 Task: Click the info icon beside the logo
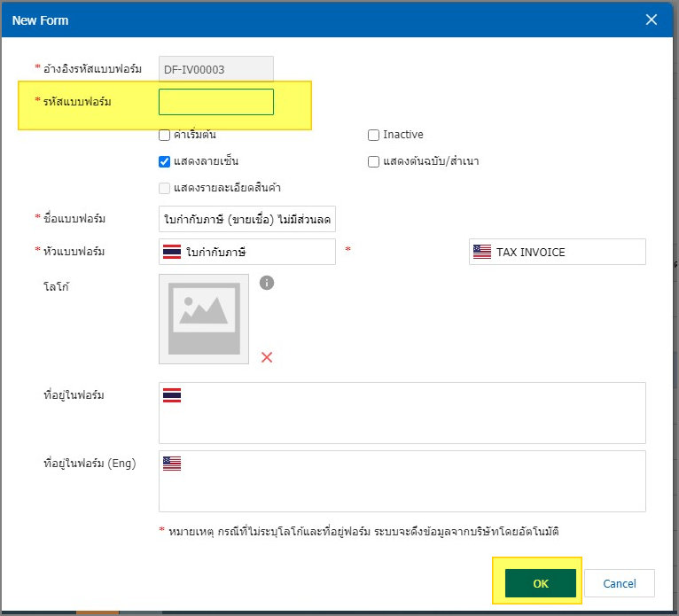[x=267, y=283]
